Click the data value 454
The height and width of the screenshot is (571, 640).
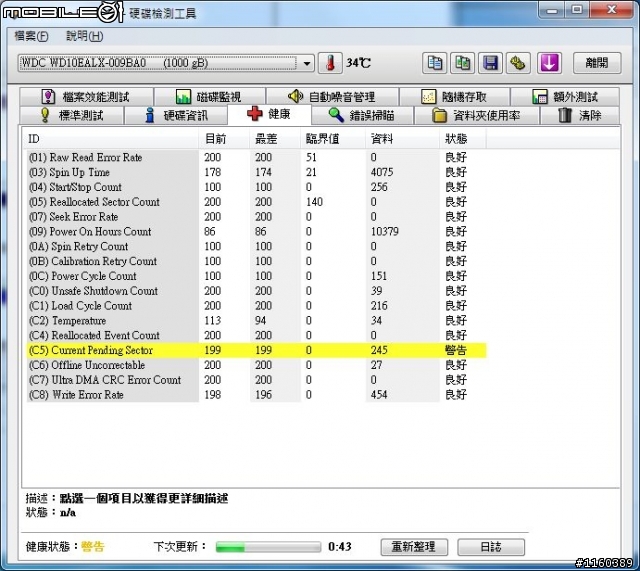tap(379, 395)
